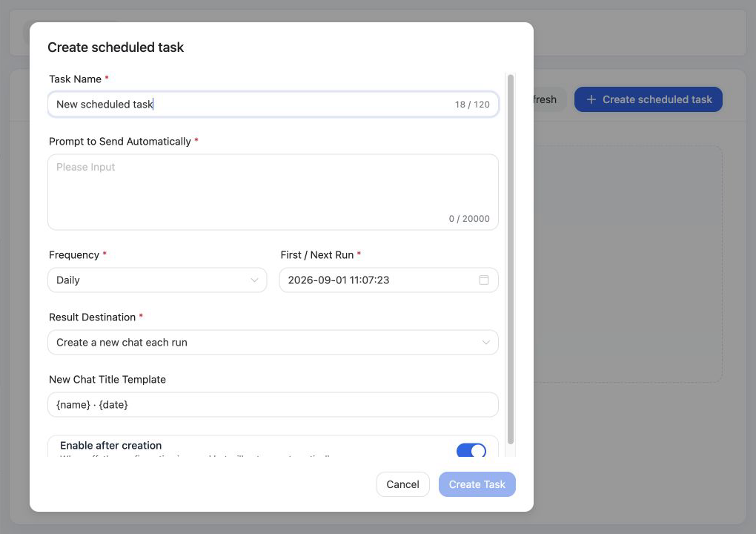Click the Enable after creation label
This screenshot has height=534, width=756.
point(111,446)
